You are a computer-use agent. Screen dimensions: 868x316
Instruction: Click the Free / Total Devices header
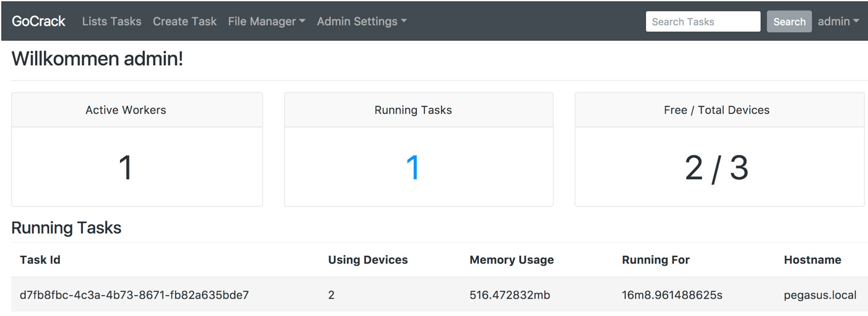(x=716, y=110)
